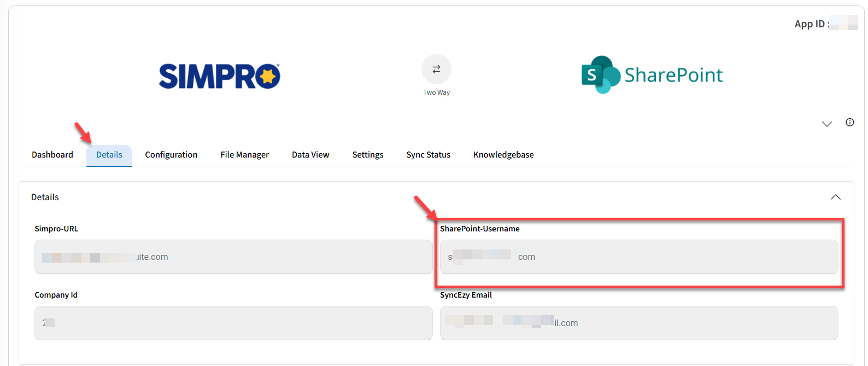Viewport: 868px width, 366px height.
Task: Click the Two Way sync arrows icon
Action: point(436,69)
